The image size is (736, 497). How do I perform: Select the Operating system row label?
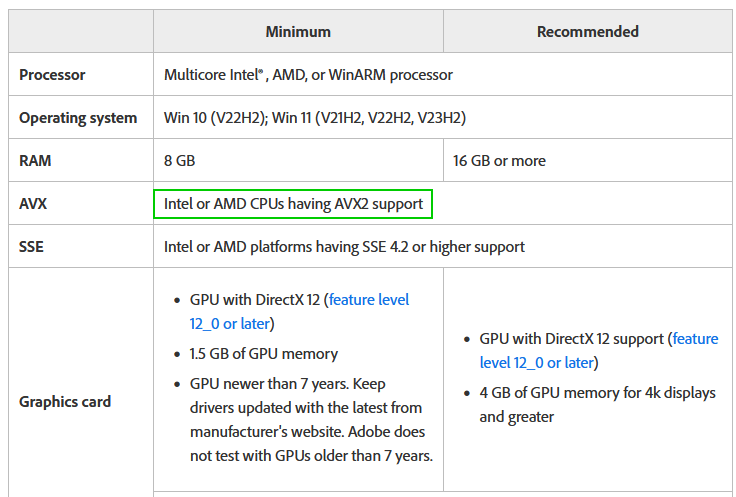pyautogui.click(x=78, y=118)
